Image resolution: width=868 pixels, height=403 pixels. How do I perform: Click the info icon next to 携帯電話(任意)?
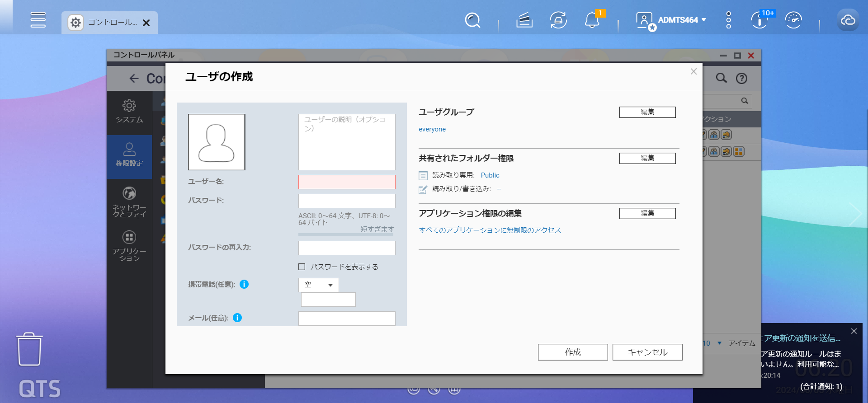[x=244, y=284]
